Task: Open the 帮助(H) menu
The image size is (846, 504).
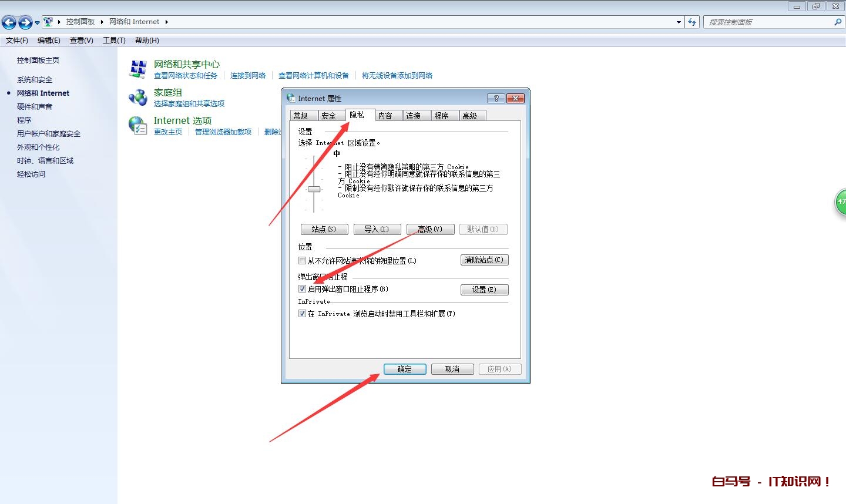Action: (x=147, y=41)
